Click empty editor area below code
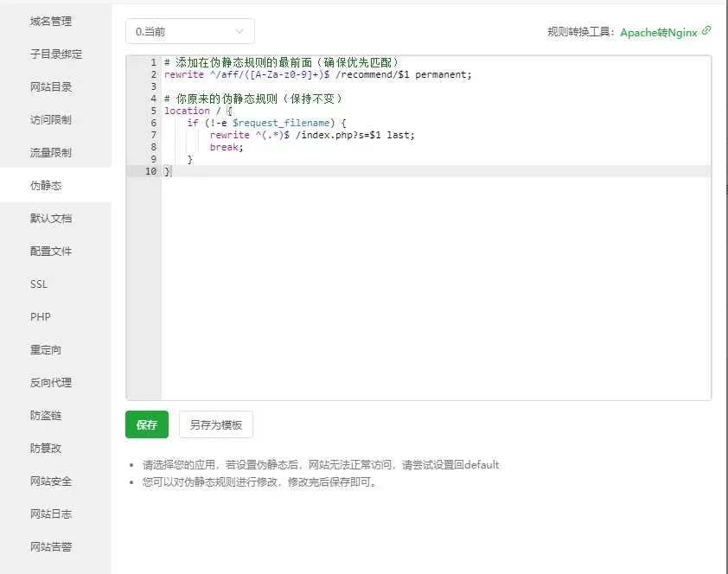Viewport: 728px width, 574px height. pyautogui.click(x=436, y=288)
